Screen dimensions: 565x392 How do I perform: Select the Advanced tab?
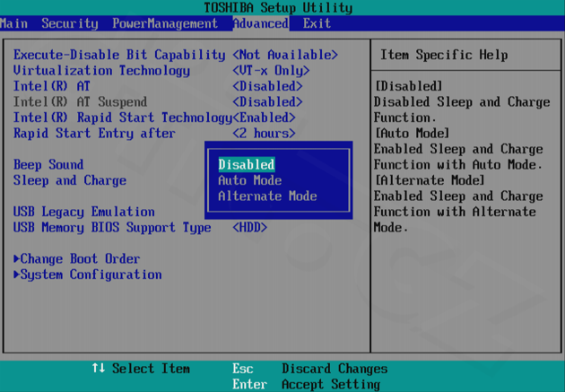[x=260, y=23]
